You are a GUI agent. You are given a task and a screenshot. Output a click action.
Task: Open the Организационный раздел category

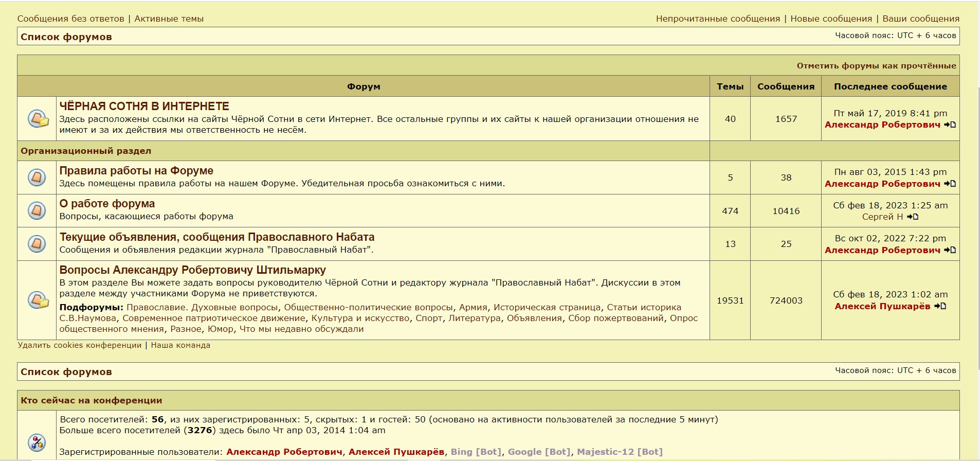tap(86, 151)
